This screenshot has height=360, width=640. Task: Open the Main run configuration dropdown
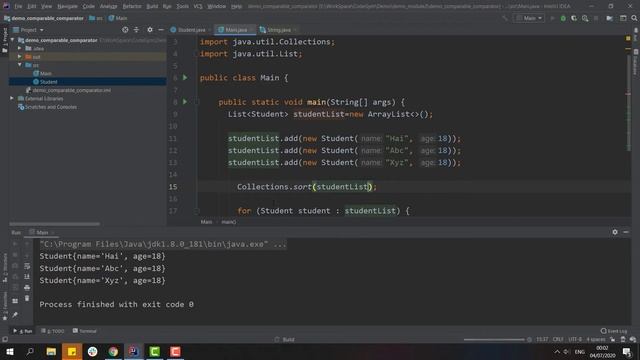(x=529, y=18)
